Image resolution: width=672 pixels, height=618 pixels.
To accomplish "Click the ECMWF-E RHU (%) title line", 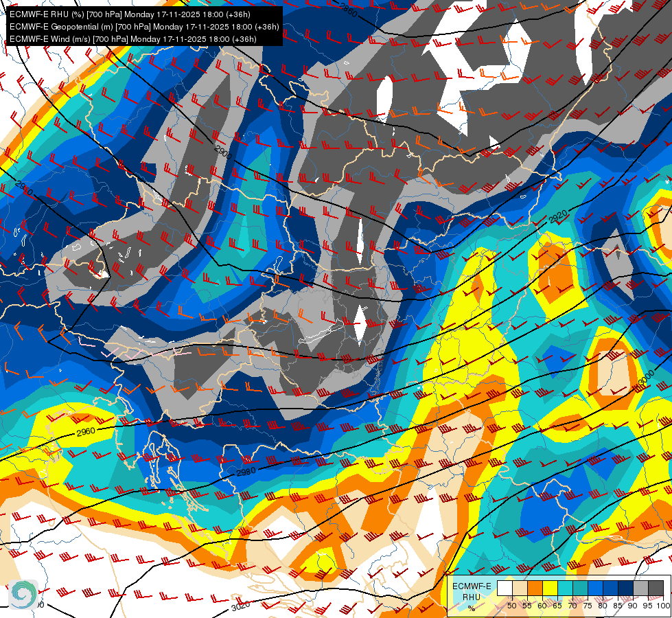I will click(130, 14).
